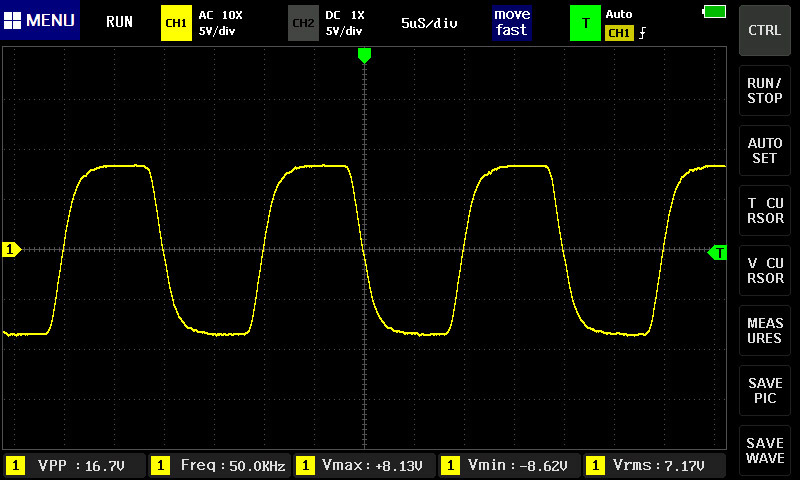Open the MENU button

tap(40, 20)
